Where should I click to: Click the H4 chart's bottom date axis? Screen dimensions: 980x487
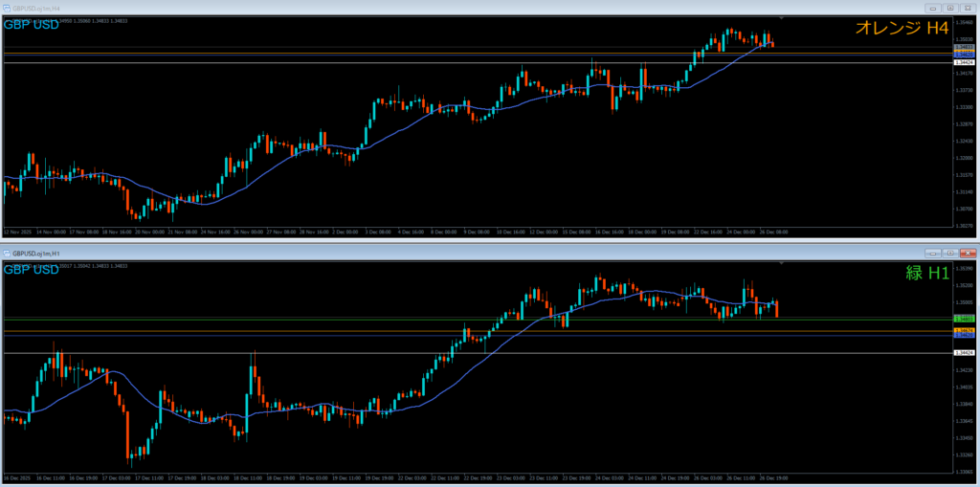[x=383, y=232]
